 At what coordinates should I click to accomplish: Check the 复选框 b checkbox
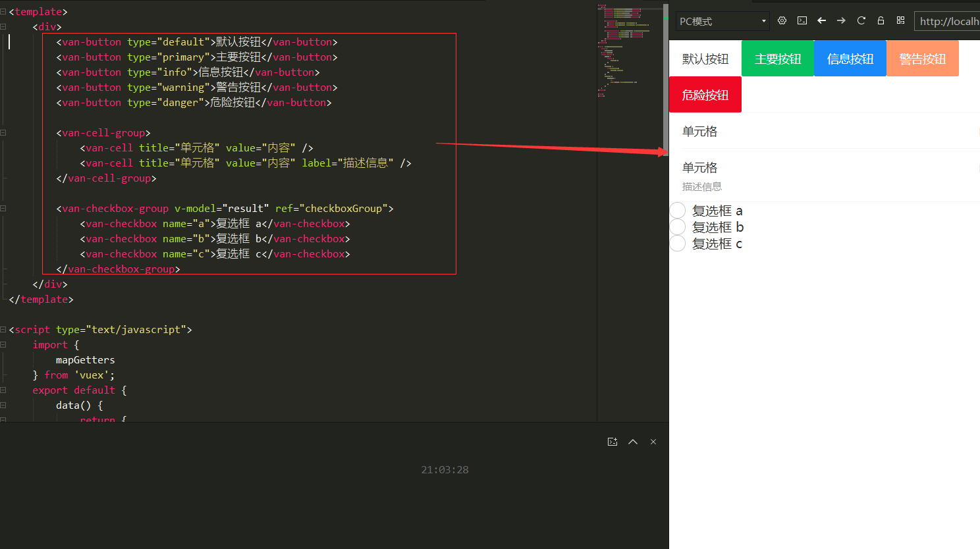(x=678, y=226)
